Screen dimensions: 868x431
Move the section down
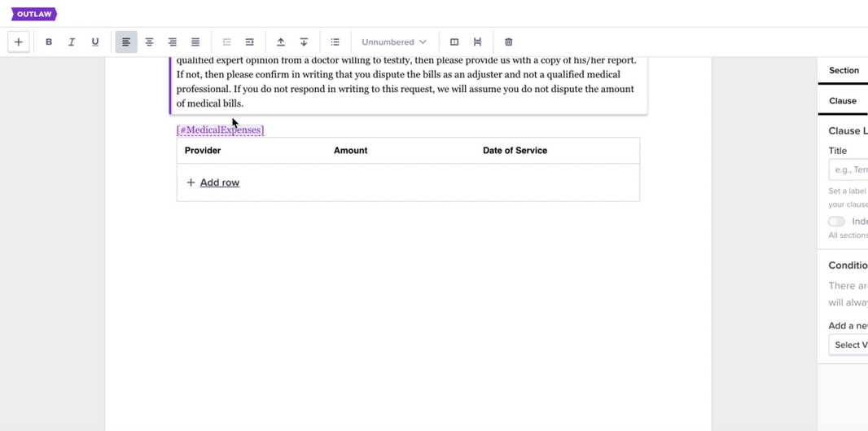point(304,42)
